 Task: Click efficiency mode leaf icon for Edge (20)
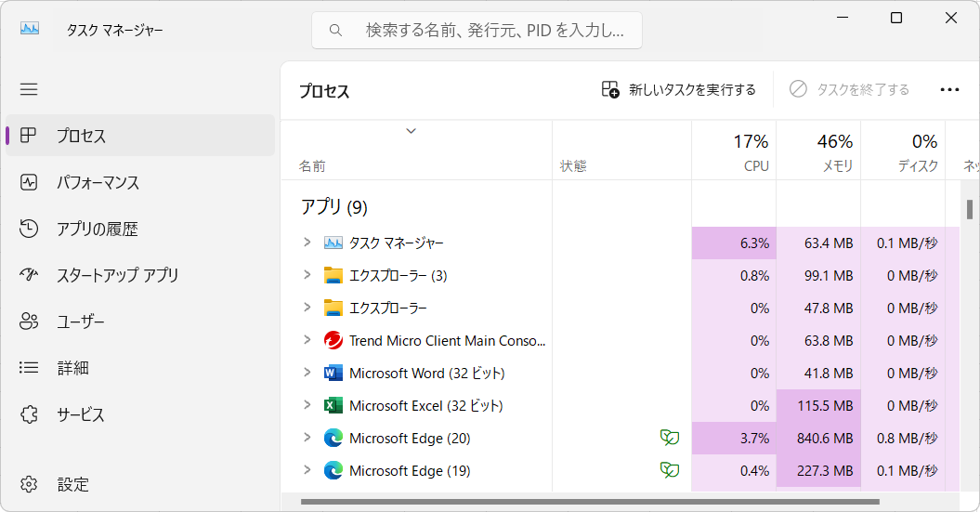click(x=669, y=438)
